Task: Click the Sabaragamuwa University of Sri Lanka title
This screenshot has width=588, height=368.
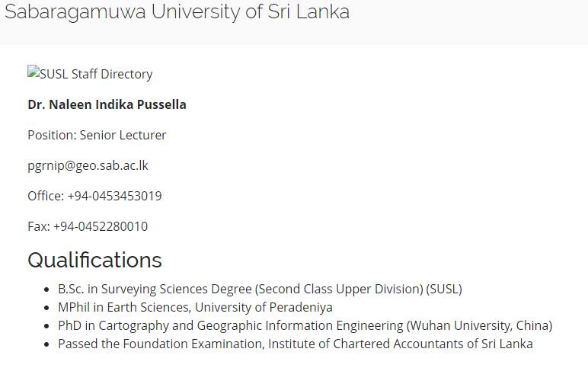Action: click(177, 11)
